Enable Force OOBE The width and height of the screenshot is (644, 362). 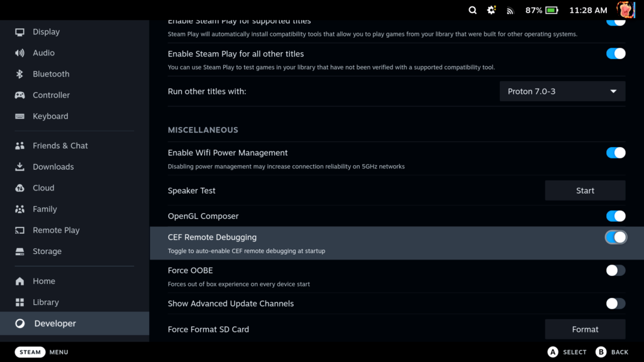[x=616, y=270]
